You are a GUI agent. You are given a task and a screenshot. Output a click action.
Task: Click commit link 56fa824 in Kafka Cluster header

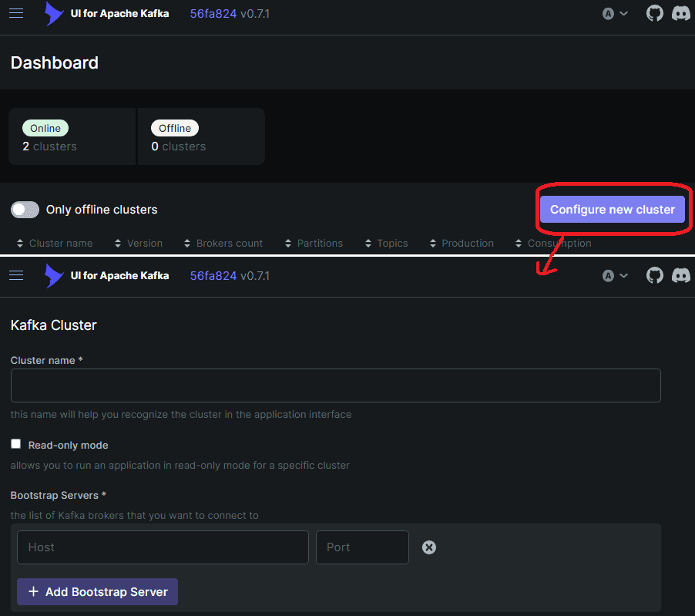pyautogui.click(x=213, y=276)
